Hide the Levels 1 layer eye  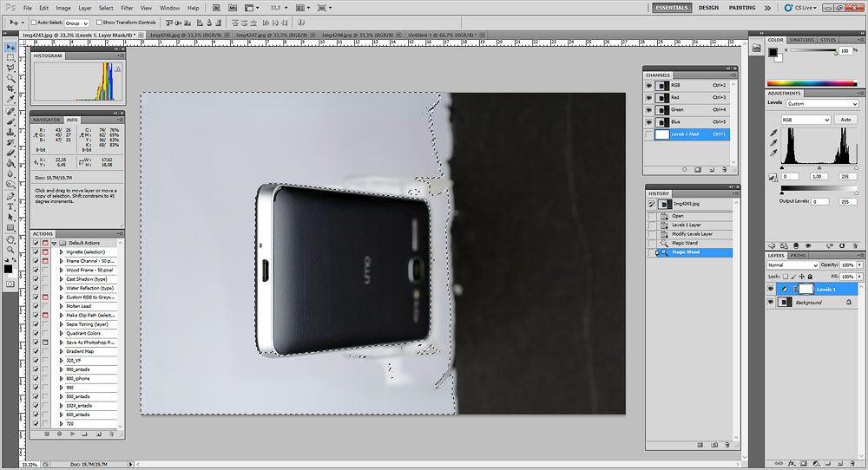pyautogui.click(x=771, y=289)
